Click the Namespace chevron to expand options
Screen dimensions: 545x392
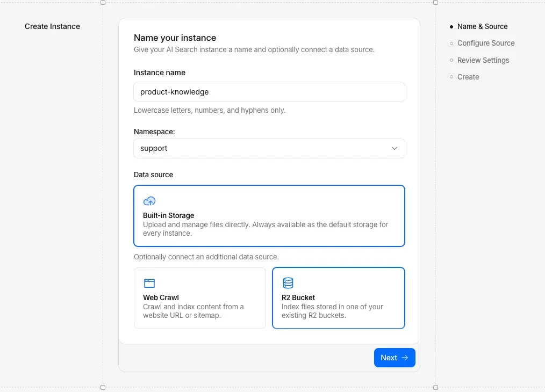pos(394,148)
